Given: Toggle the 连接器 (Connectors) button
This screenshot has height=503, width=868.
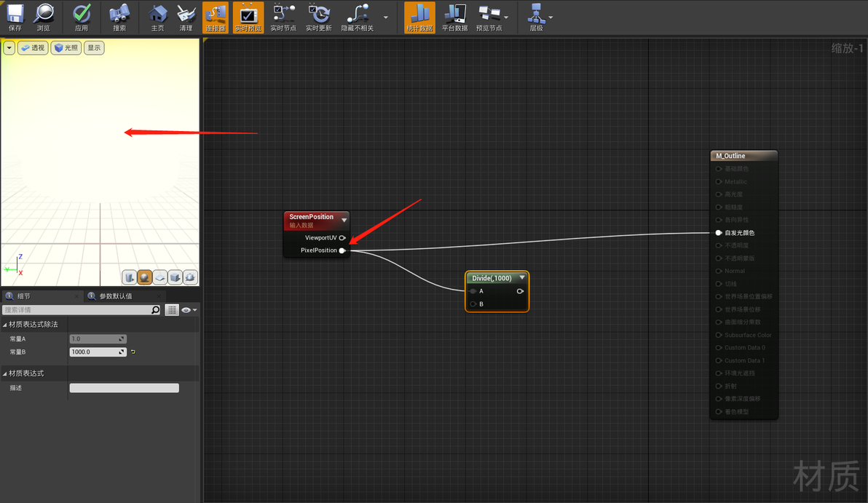Looking at the screenshot, I should (216, 17).
